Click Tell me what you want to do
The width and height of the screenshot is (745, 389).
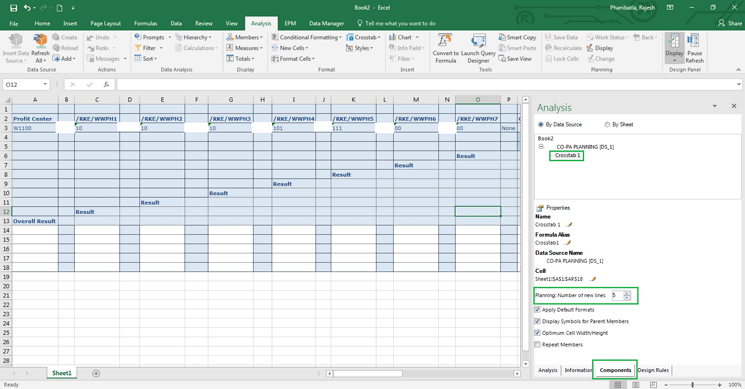point(396,23)
